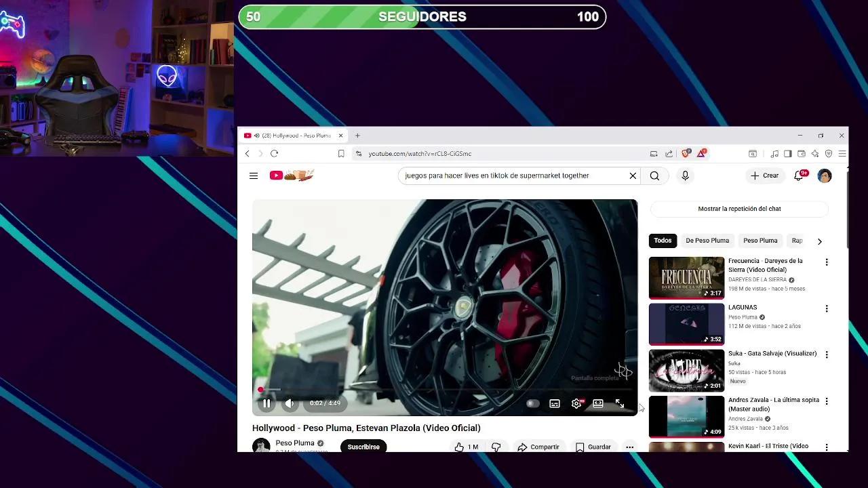Select the Peso Pluma filter chip
The height and width of the screenshot is (488, 868).
click(x=760, y=241)
